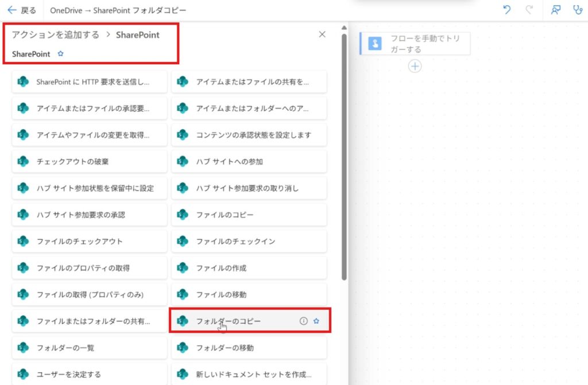Open the flow checker stethoscope icon
Image resolution: width=588 pixels, height=385 pixels.
pos(577,10)
